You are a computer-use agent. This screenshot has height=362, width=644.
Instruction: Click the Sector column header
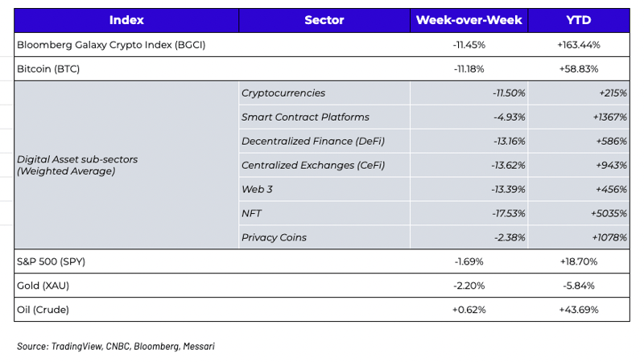click(324, 20)
